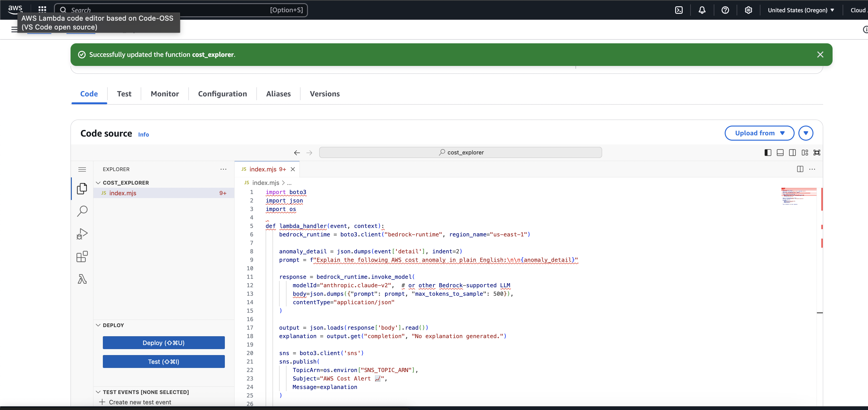Open the Upload from dropdown

(x=760, y=133)
